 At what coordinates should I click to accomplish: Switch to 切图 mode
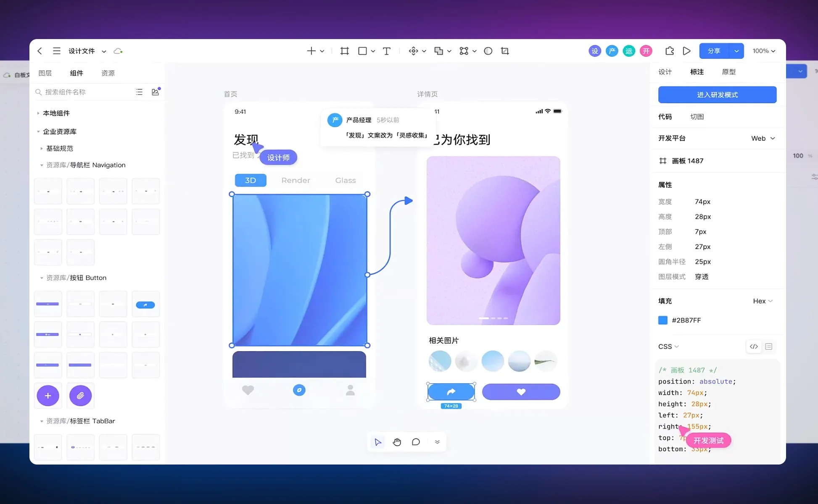697,117
